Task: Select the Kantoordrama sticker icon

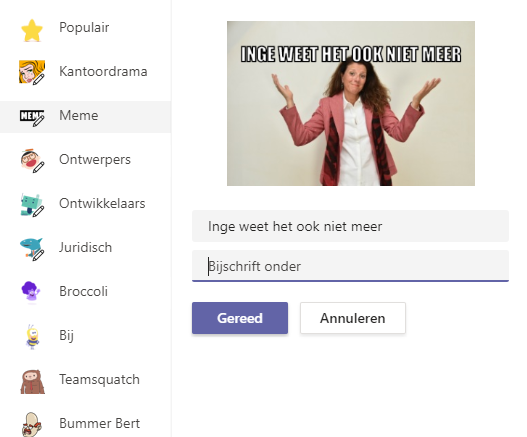Action: 32,72
